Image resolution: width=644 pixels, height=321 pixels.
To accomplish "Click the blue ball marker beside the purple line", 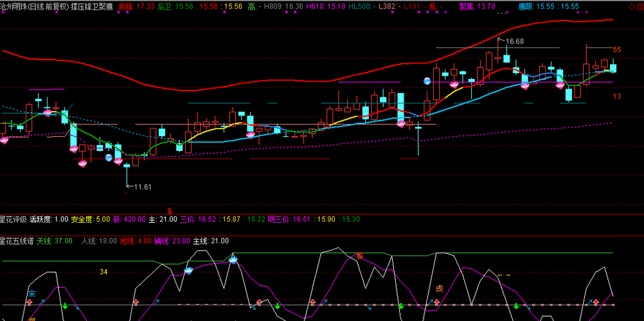I will [427, 81].
